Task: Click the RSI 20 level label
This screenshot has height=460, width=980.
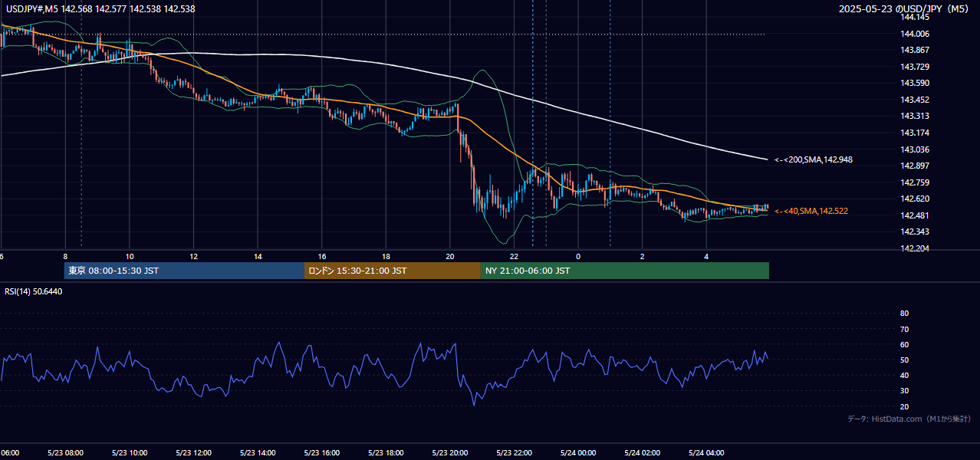Action: [904, 406]
